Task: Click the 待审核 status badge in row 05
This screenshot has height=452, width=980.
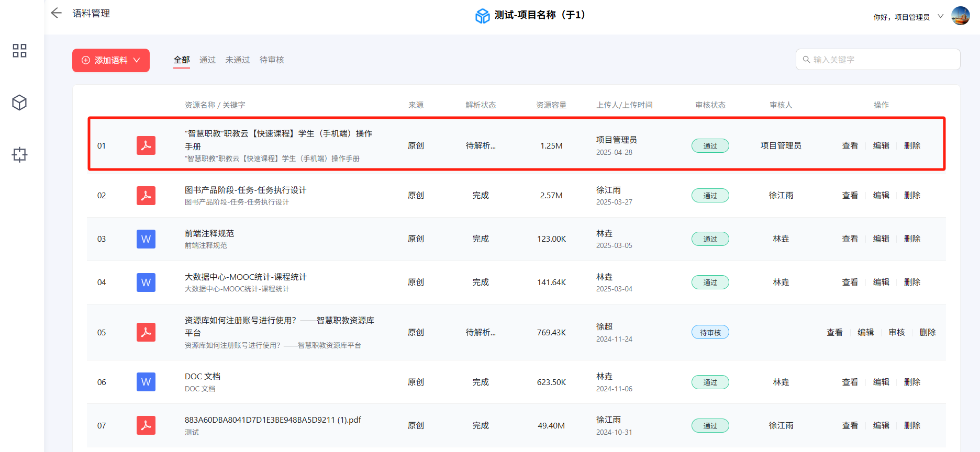Action: click(710, 332)
